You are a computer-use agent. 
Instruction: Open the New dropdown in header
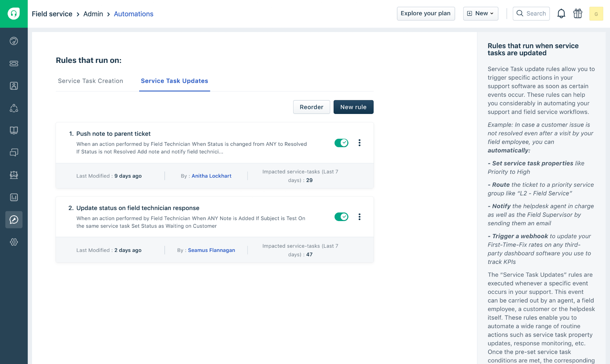(480, 13)
